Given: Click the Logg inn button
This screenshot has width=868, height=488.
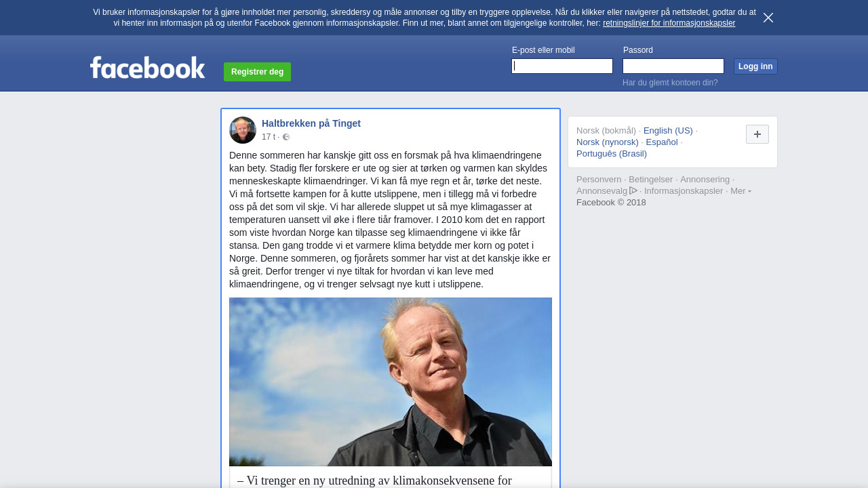Looking at the screenshot, I should tap(755, 66).
